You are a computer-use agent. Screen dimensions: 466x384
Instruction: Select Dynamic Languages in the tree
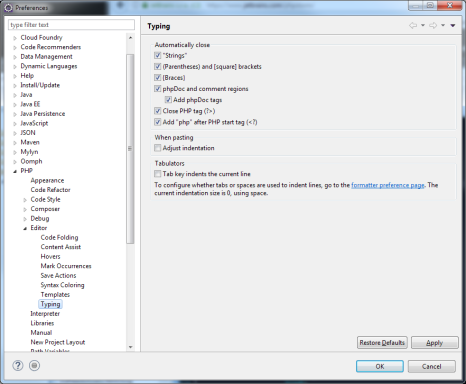pos(49,66)
